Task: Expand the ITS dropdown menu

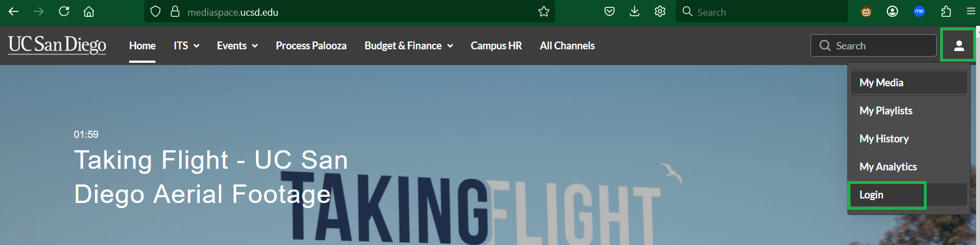Action: click(x=186, y=46)
